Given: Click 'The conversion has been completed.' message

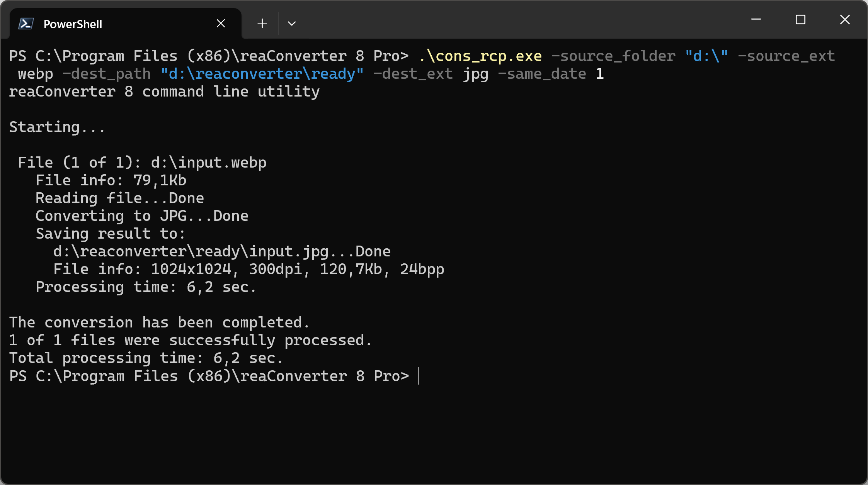Looking at the screenshot, I should point(159,323).
